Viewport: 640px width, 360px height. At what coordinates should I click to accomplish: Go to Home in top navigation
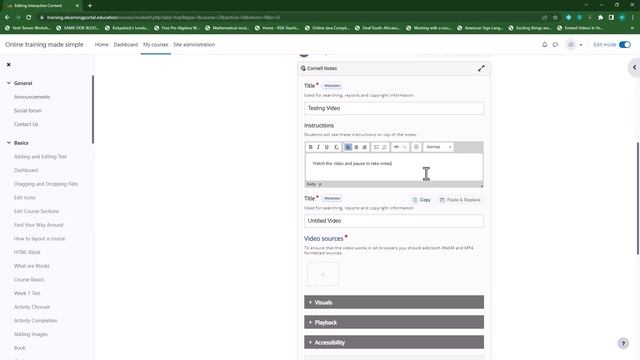(102, 44)
